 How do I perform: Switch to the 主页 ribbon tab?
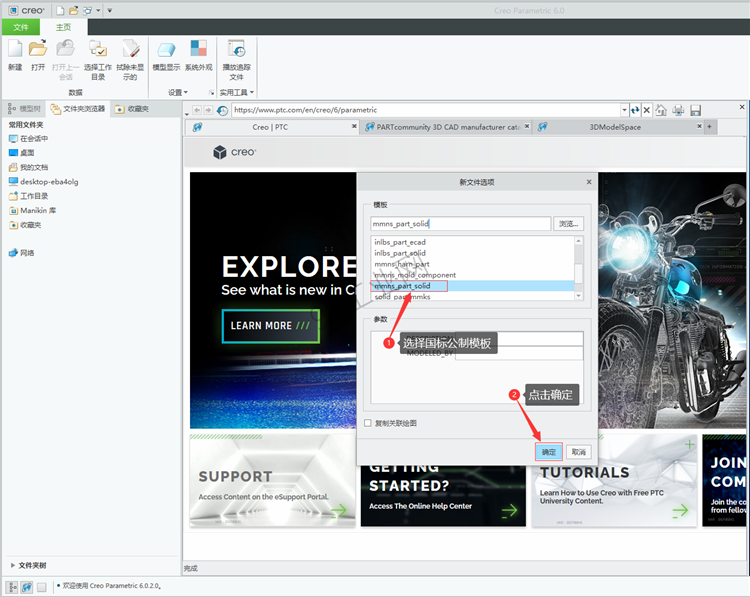click(x=63, y=27)
